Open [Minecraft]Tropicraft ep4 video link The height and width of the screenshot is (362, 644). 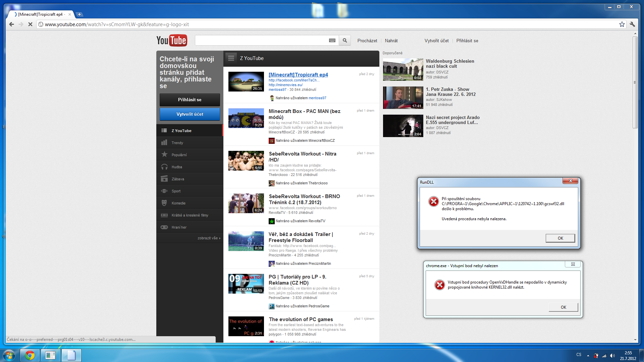tap(298, 75)
